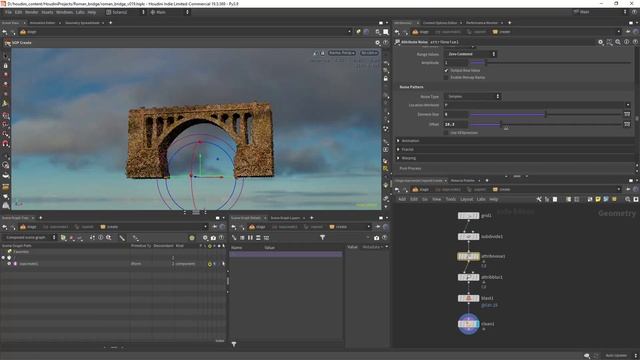Click the scene graph tree search icon

click(109, 238)
